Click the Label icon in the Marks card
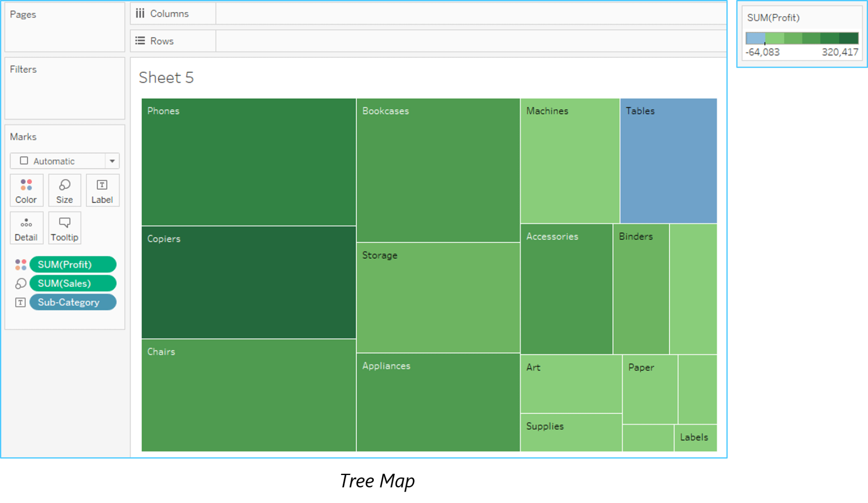The width and height of the screenshot is (868, 503). pyautogui.click(x=102, y=190)
